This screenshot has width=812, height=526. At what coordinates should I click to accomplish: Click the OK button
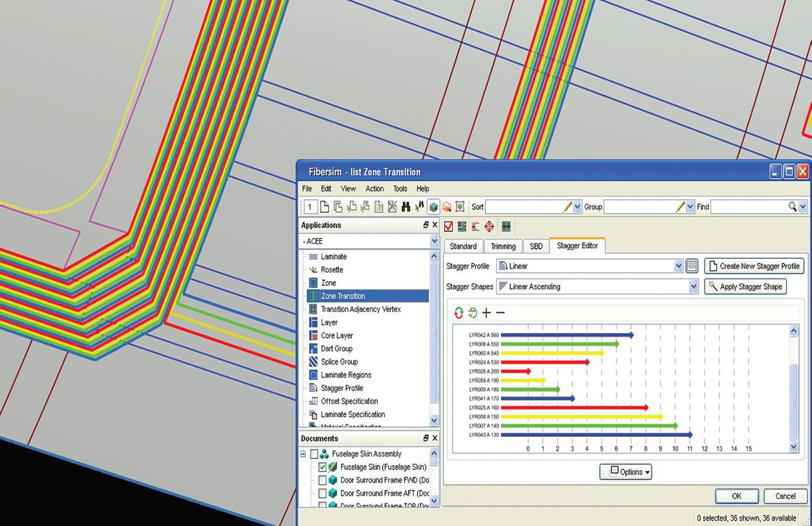[x=736, y=496]
